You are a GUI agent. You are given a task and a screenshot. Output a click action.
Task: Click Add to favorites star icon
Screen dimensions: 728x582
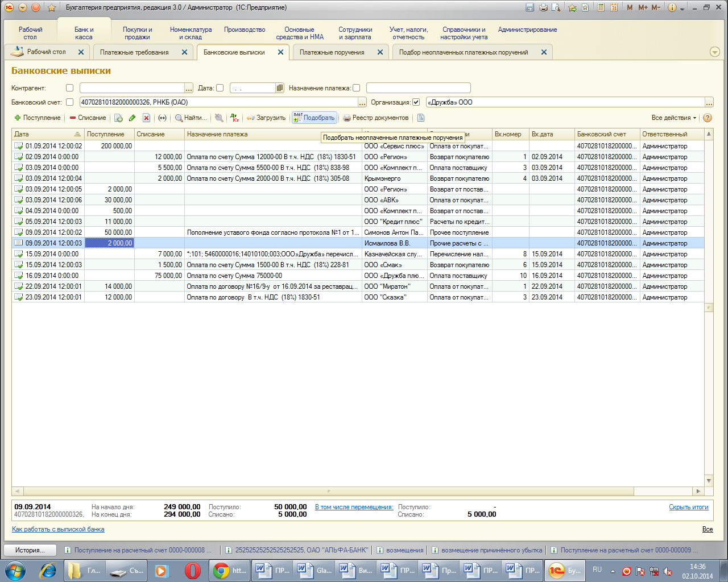[x=572, y=7]
